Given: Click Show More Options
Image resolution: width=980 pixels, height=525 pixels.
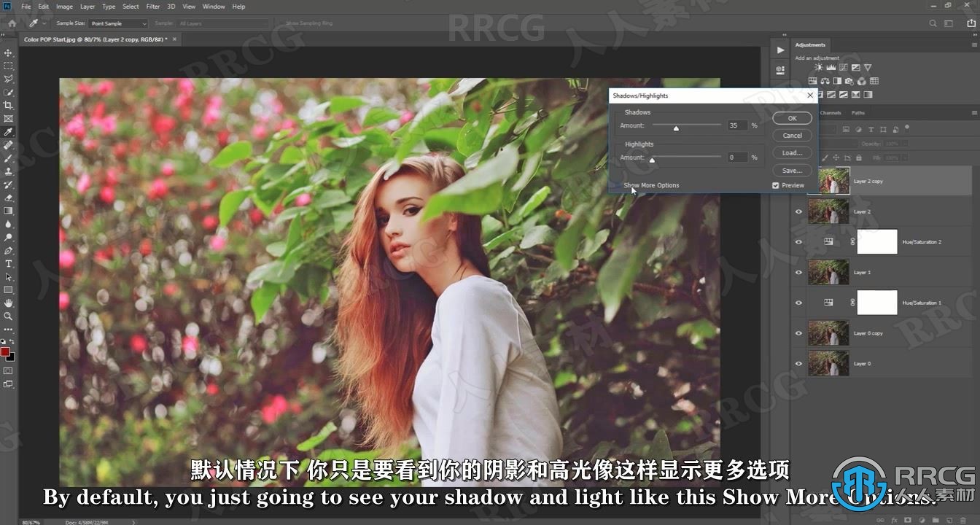Looking at the screenshot, I should point(651,185).
